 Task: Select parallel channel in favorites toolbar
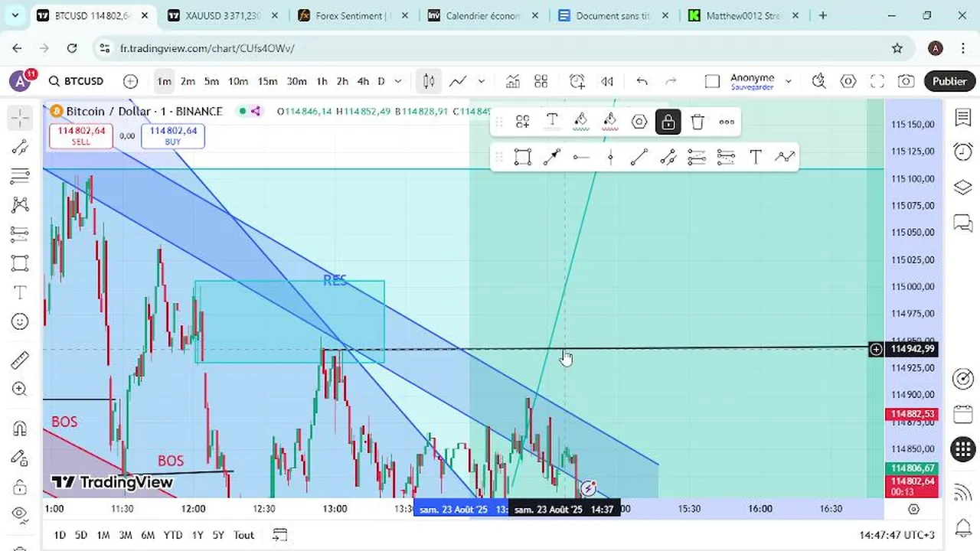(668, 157)
